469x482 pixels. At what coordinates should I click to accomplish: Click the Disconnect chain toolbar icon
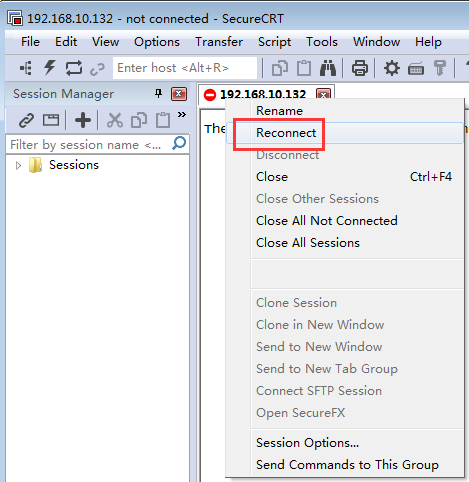(97, 69)
